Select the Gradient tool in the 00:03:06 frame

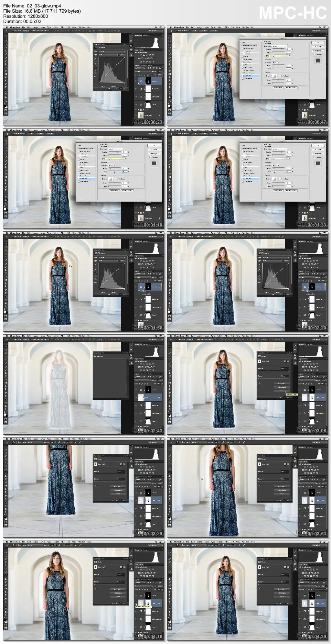[x=170, y=383]
